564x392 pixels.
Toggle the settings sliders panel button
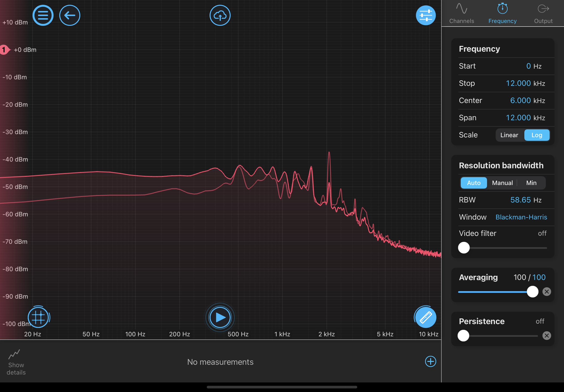tap(426, 15)
